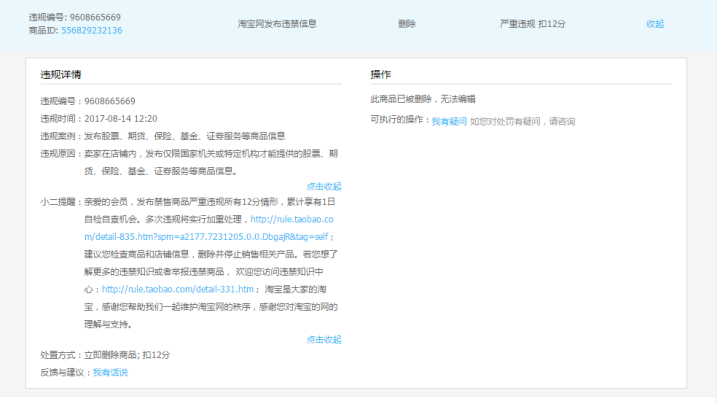Collapse the violation record with 收起
720x404 pixels.
pyautogui.click(x=654, y=23)
